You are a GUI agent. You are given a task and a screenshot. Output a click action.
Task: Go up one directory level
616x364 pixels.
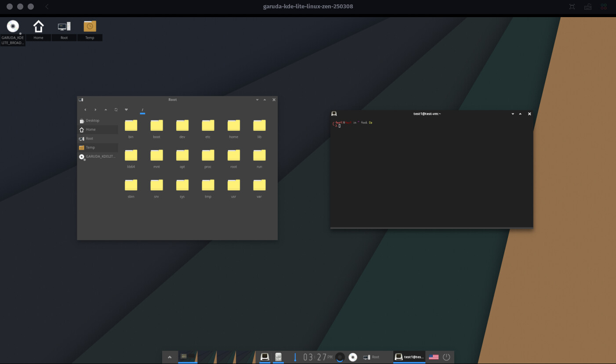106,110
